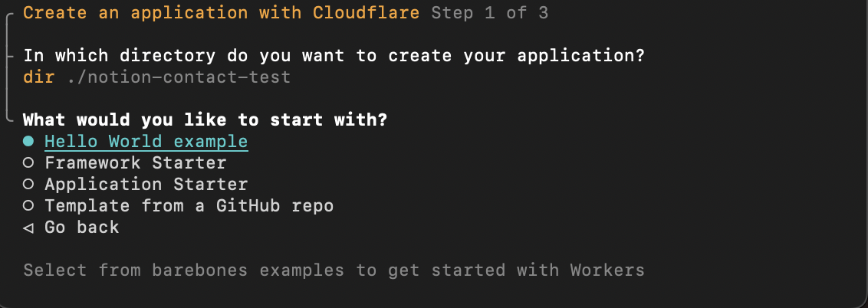Click the empty circle beside Framework Starter
868x308 pixels.
click(28, 163)
